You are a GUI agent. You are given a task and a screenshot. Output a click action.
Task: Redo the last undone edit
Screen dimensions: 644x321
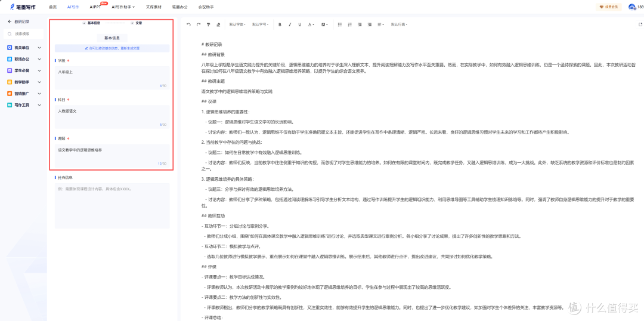coord(199,24)
